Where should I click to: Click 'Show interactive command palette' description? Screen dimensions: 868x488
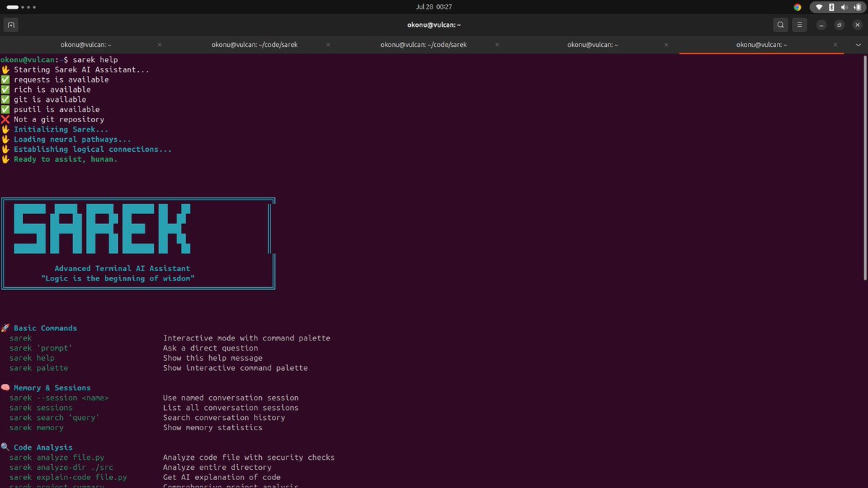coord(235,368)
